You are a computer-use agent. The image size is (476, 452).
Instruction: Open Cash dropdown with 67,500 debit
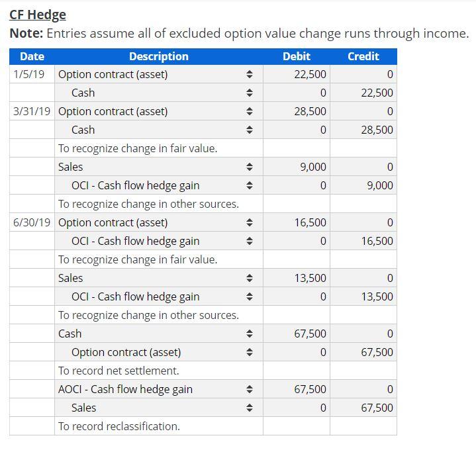point(159,334)
